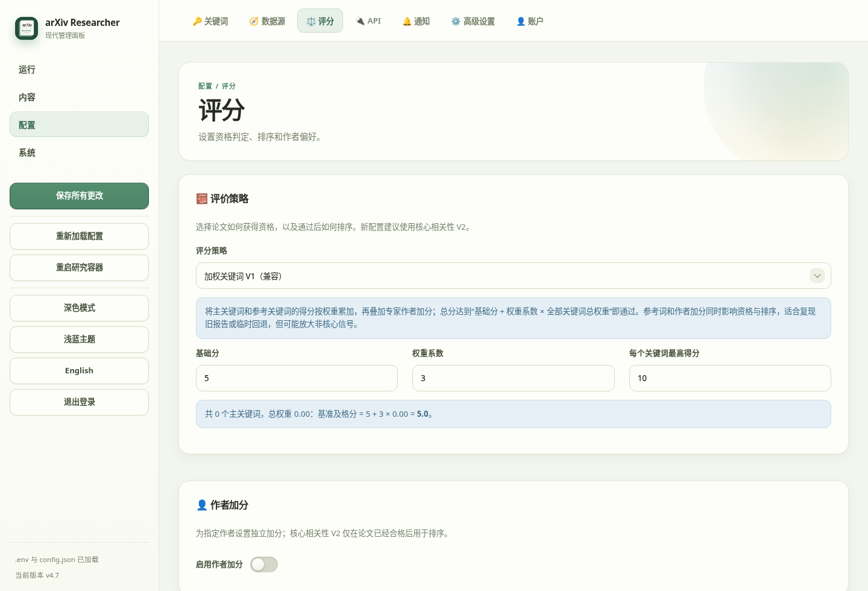868x591 pixels.
Task: Toggle the 启用作者加分 switch
Action: point(264,564)
